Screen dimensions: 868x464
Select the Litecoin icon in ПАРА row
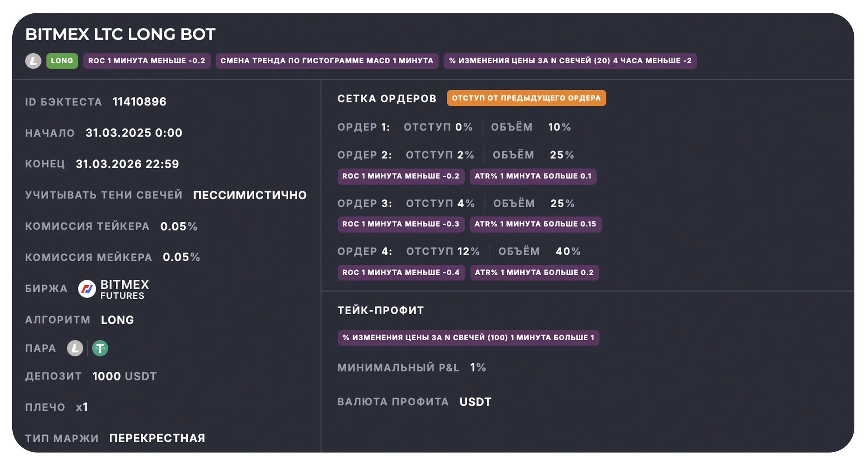[75, 348]
